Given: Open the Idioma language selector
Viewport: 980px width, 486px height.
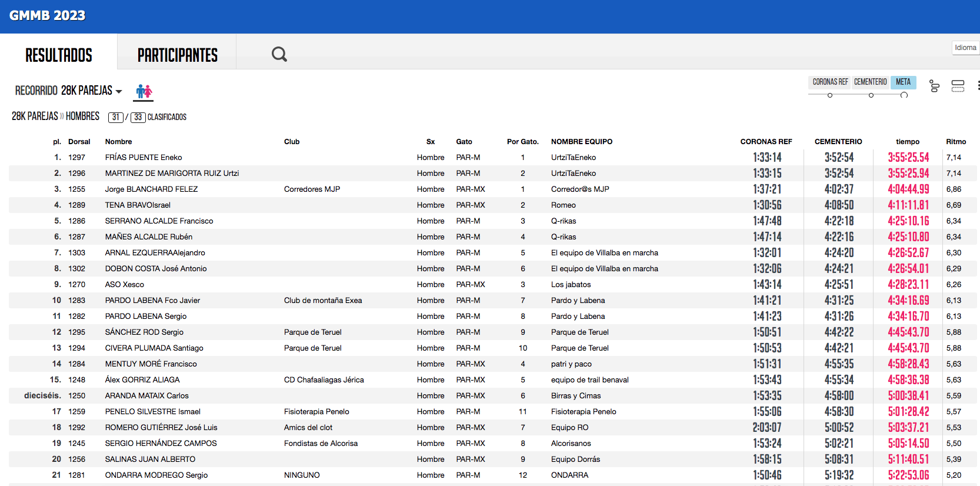Looking at the screenshot, I should 965,48.
